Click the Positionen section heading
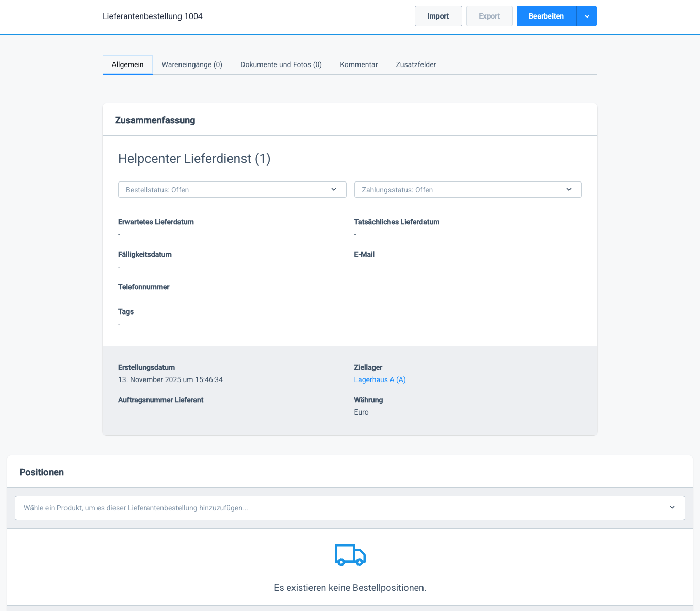Image resolution: width=700 pixels, height=611 pixels. [42, 472]
